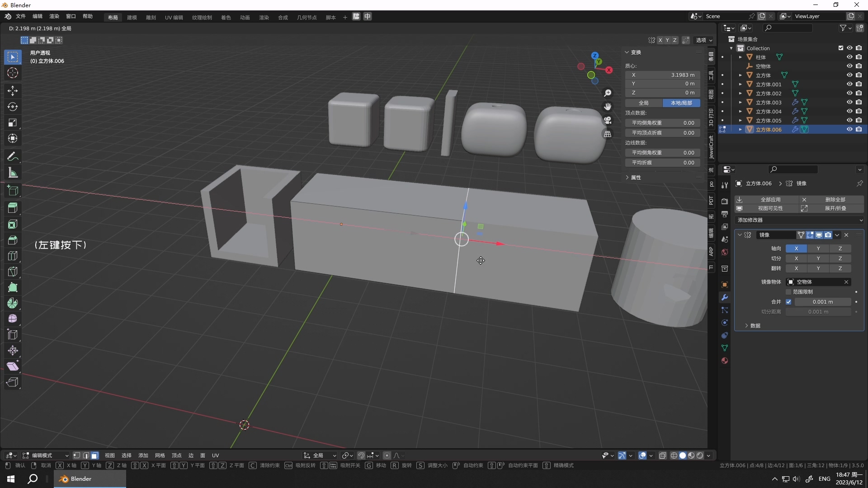868x488 pixels.
Task: Open the 编辑 menu
Action: point(37,16)
